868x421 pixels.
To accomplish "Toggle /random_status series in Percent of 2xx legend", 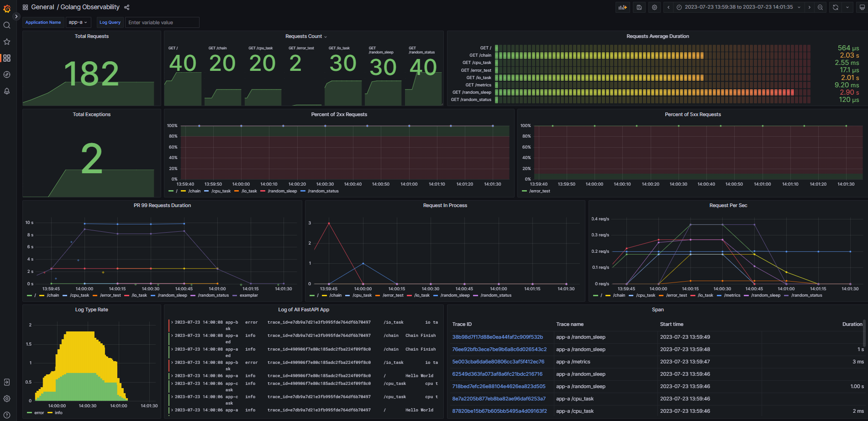I will (x=323, y=191).
